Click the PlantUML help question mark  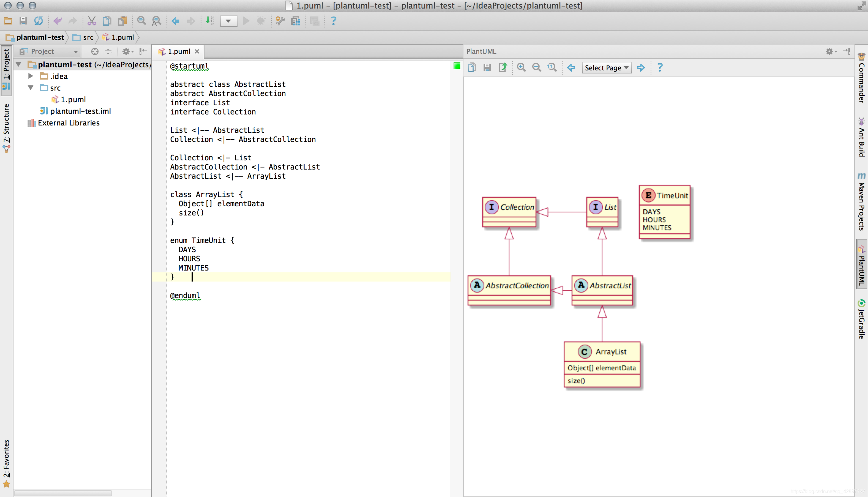[660, 68]
